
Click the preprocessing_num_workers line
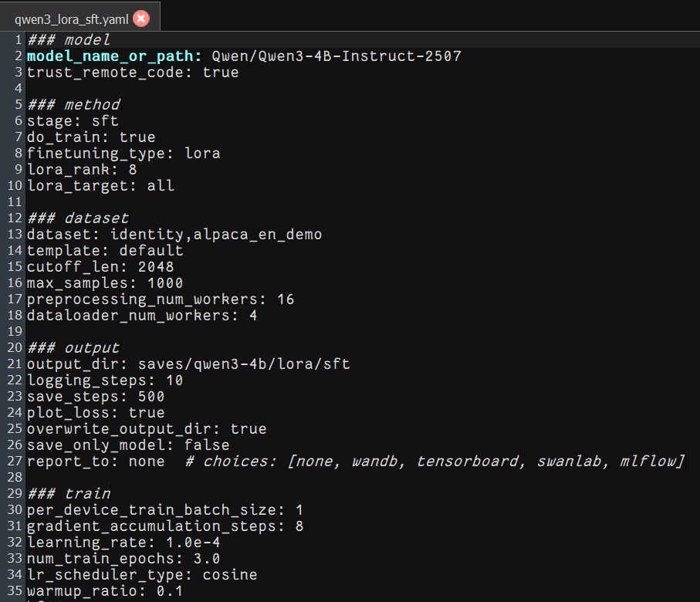click(161, 299)
